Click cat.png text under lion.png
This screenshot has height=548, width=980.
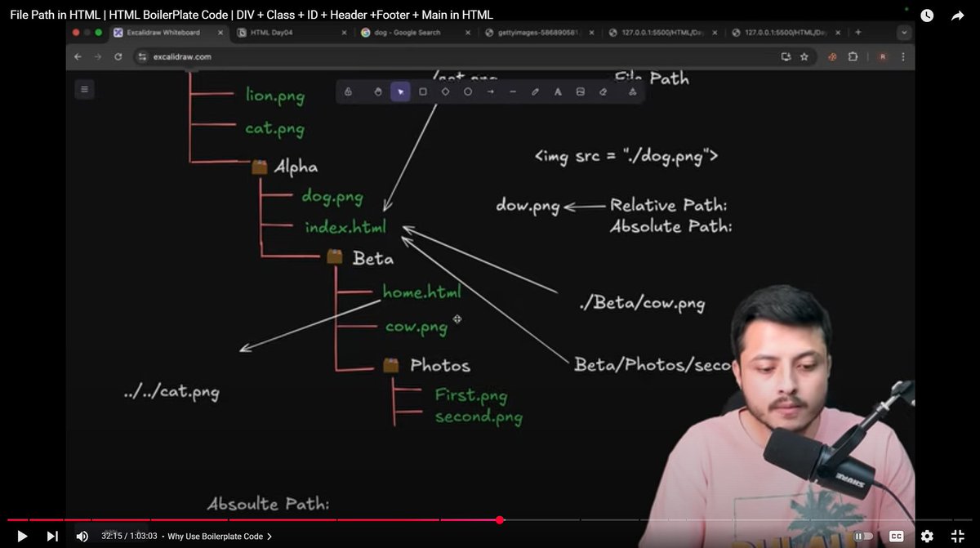pyautogui.click(x=274, y=129)
